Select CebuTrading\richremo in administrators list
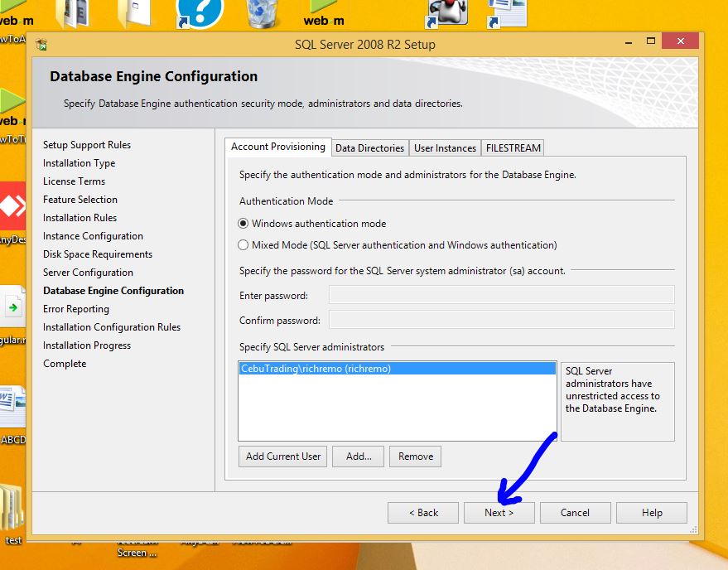 pos(315,369)
